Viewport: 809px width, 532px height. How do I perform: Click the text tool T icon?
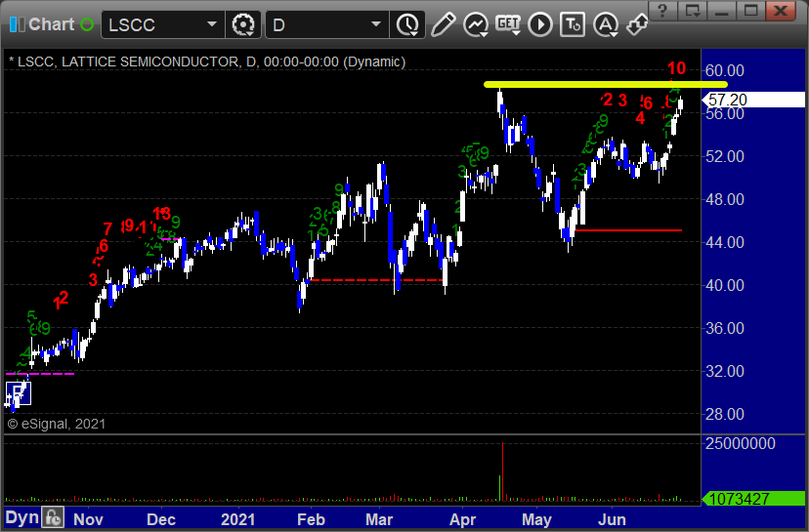573,24
